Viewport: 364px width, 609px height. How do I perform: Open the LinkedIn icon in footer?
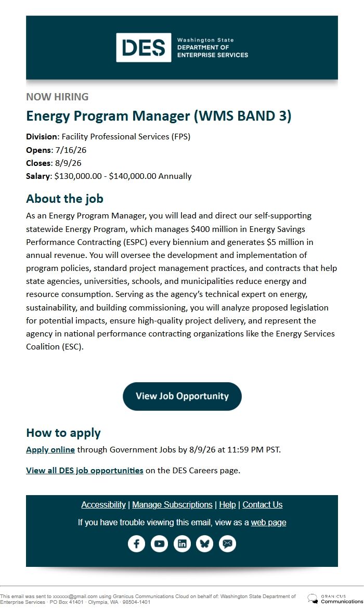tap(182, 544)
